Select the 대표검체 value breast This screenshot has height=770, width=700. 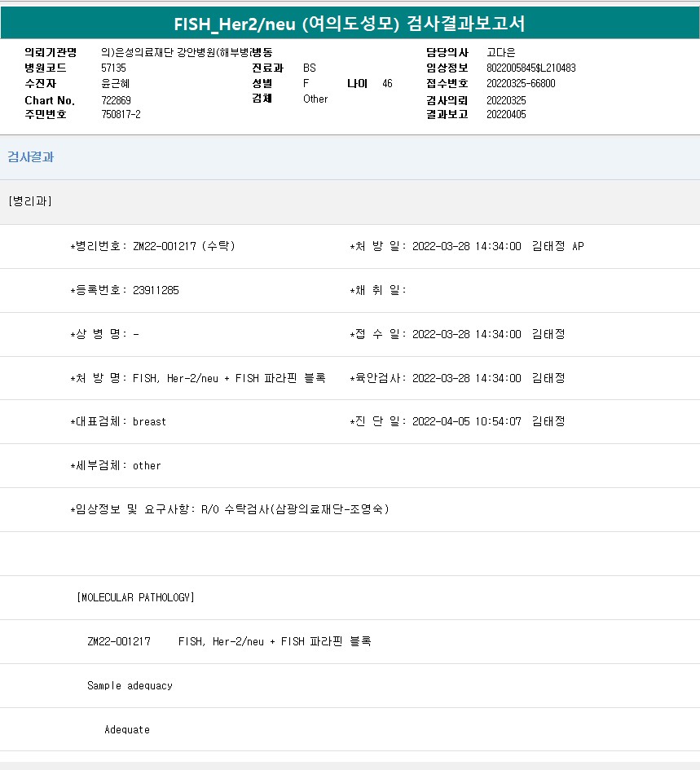point(149,421)
